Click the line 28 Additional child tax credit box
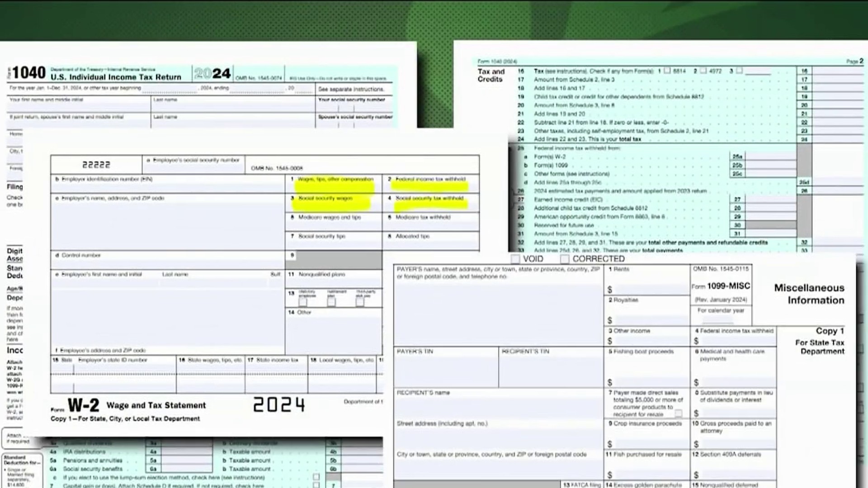 click(x=770, y=208)
